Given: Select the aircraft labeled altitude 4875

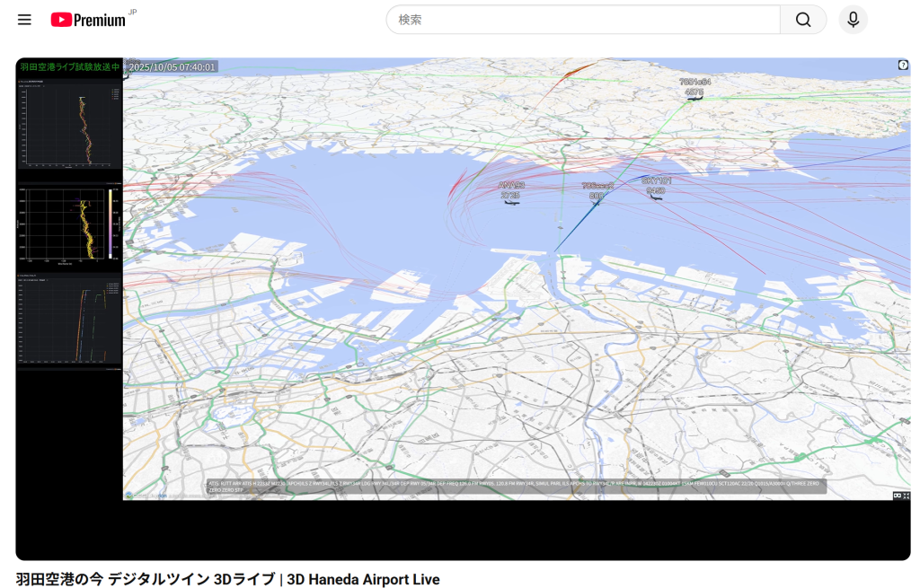Looking at the screenshot, I should (x=694, y=97).
